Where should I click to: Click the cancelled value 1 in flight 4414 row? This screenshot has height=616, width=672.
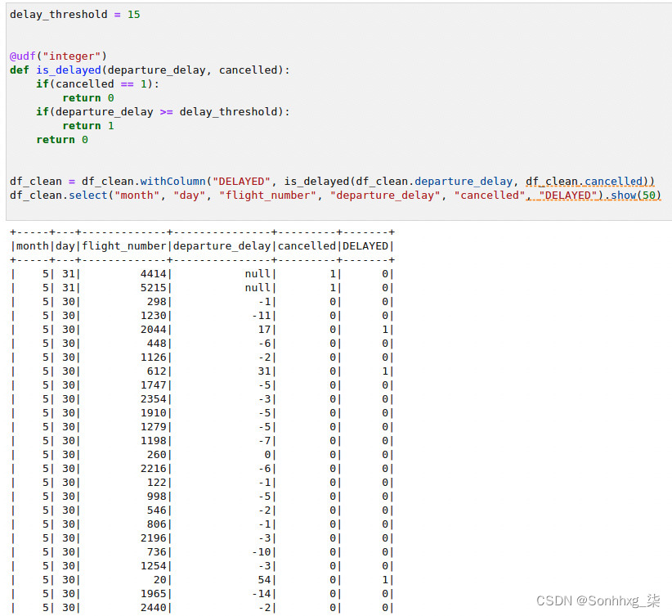(333, 274)
